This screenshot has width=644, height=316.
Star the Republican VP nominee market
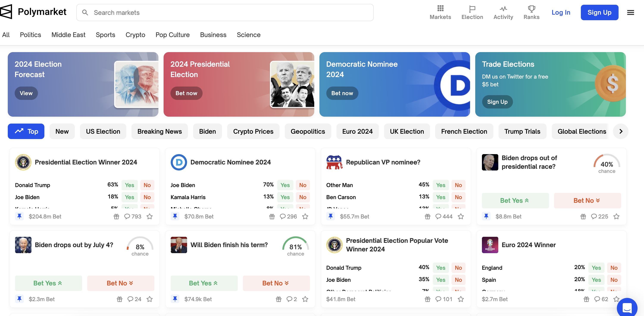[461, 216]
